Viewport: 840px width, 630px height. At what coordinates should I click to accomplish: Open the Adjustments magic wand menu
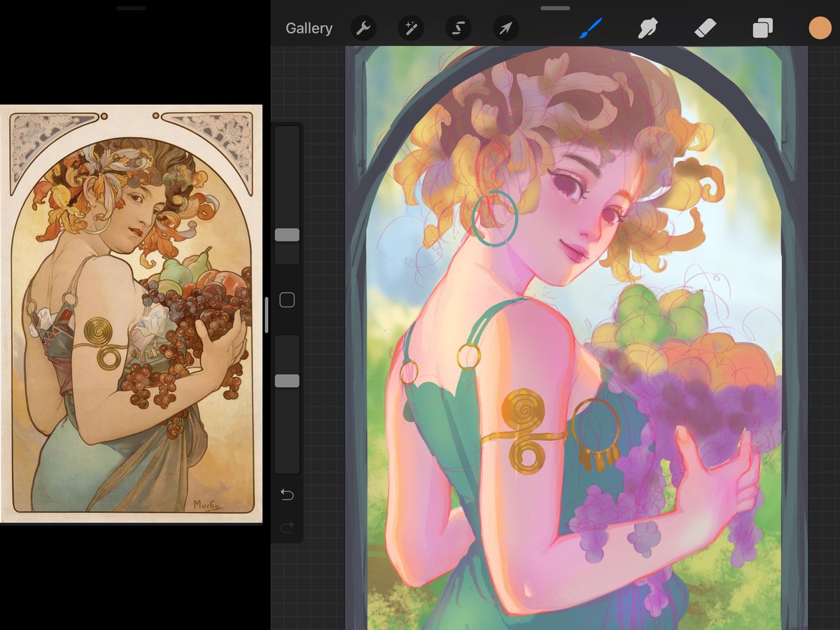(410, 29)
